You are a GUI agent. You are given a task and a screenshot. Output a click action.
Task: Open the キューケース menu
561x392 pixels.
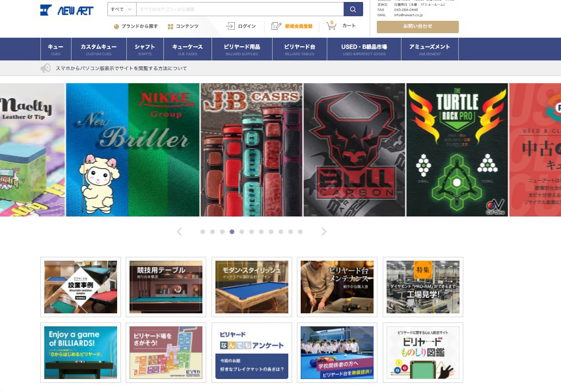coord(187,49)
